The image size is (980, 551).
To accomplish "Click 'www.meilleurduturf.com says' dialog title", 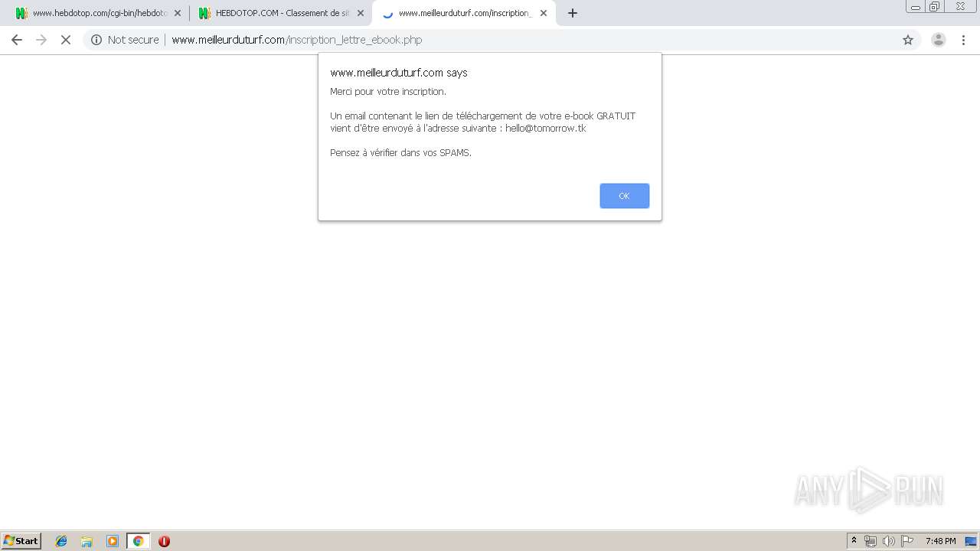I will (x=398, y=73).
